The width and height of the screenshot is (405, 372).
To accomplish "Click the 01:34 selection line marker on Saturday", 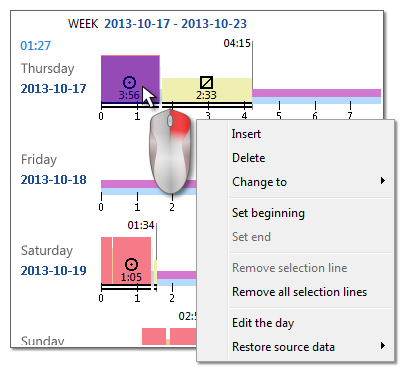I will tap(141, 226).
